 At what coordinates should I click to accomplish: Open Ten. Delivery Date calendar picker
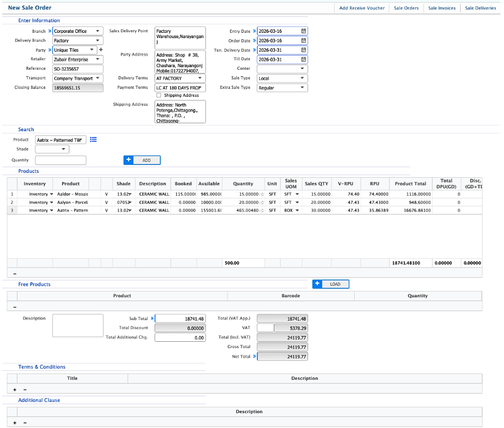pos(303,50)
